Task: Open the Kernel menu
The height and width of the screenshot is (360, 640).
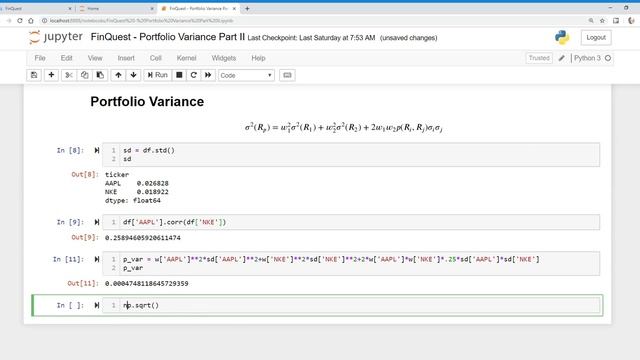Action: coord(187,58)
